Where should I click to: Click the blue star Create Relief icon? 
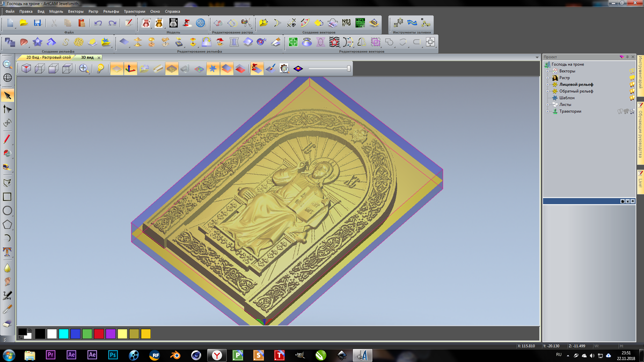tap(38, 42)
